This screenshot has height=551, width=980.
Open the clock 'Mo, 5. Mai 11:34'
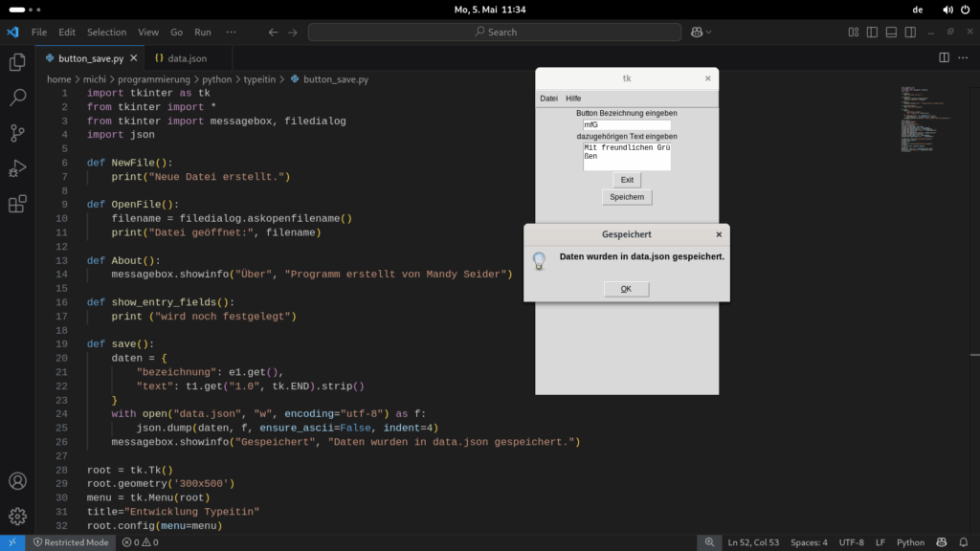click(x=490, y=10)
